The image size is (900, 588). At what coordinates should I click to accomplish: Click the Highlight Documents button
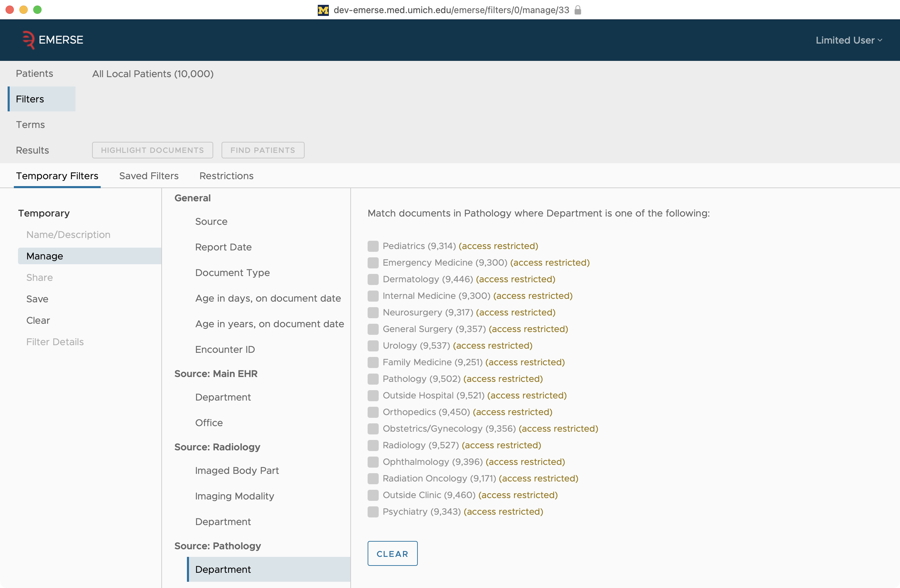click(152, 150)
